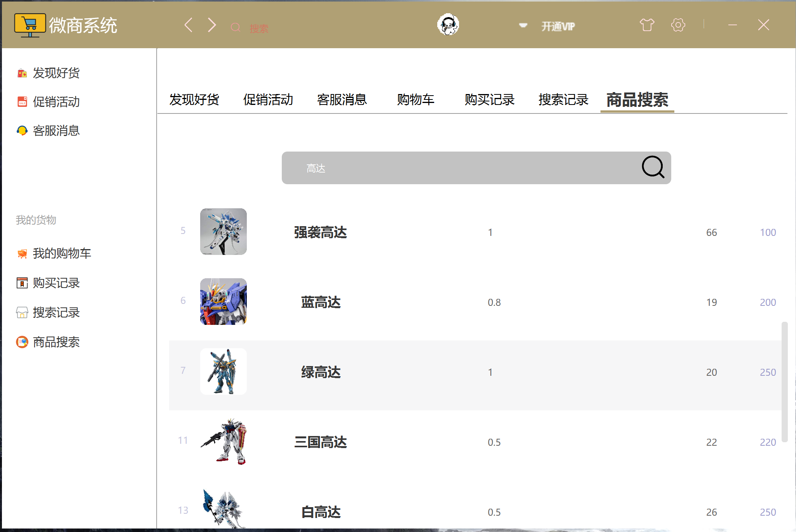
Task: Click the 购买记录 record icon
Action: tap(22, 283)
